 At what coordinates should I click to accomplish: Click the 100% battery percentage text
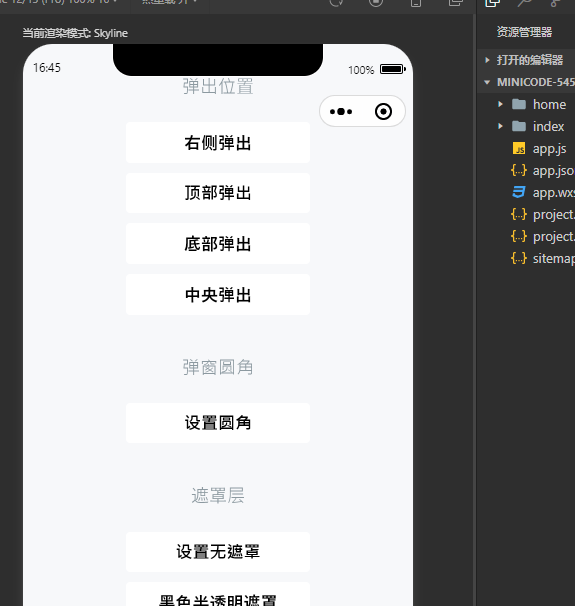tap(361, 70)
